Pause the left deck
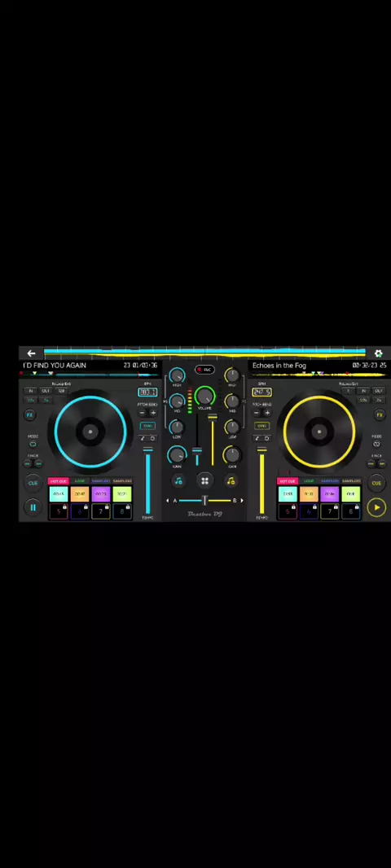This screenshot has height=868, width=391. click(x=33, y=507)
